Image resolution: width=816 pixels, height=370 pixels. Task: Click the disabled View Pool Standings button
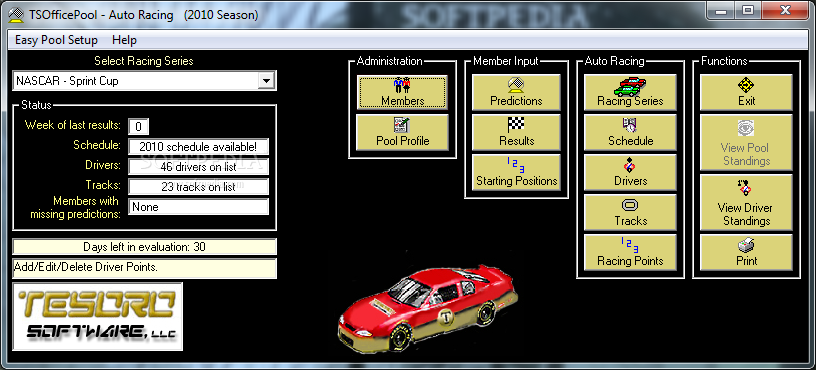click(746, 143)
